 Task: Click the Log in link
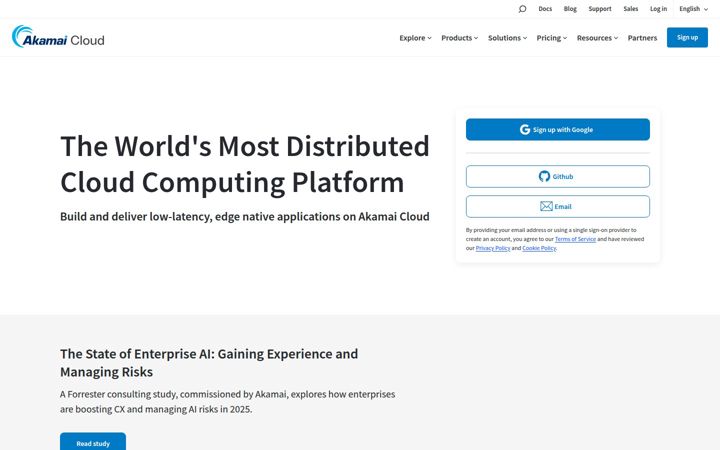tap(658, 9)
